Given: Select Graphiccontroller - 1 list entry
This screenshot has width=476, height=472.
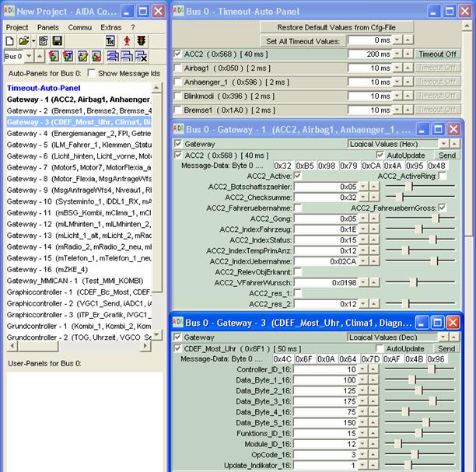Looking at the screenshot, I should [x=79, y=292].
